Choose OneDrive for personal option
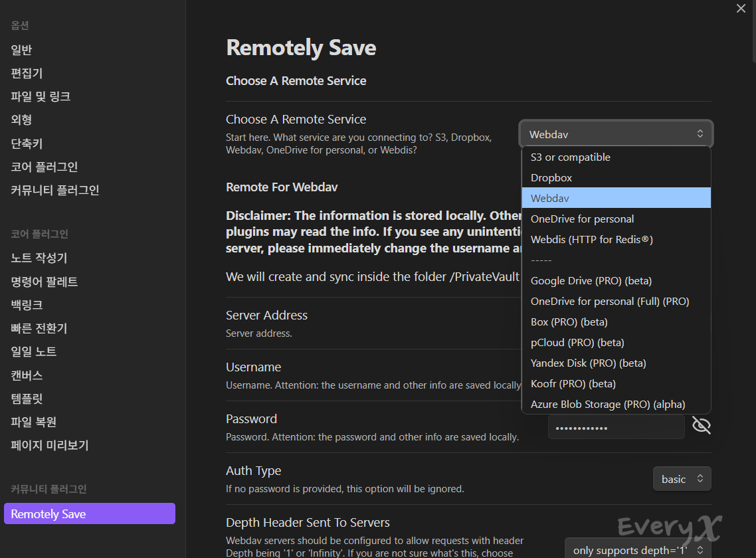Image resolution: width=756 pixels, height=558 pixels. (616, 219)
